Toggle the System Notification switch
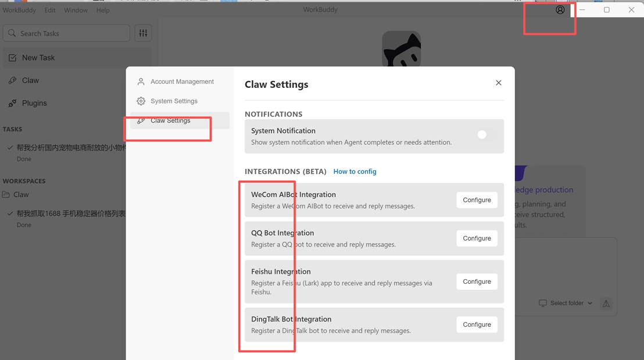644x360 pixels. tap(486, 134)
